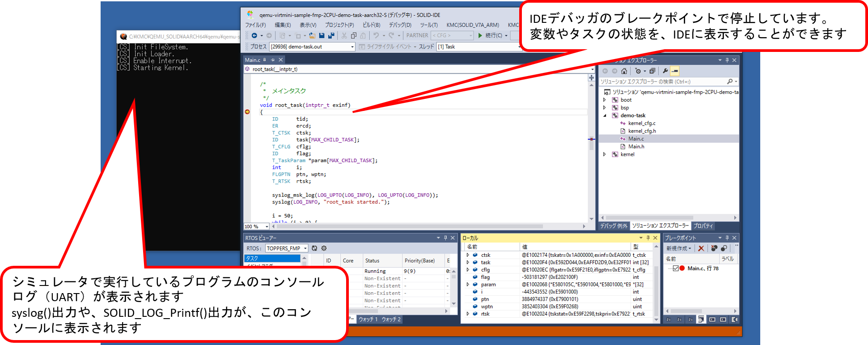
Task: Click the wrench Properties icon in Solution Explorer
Action: [665, 71]
